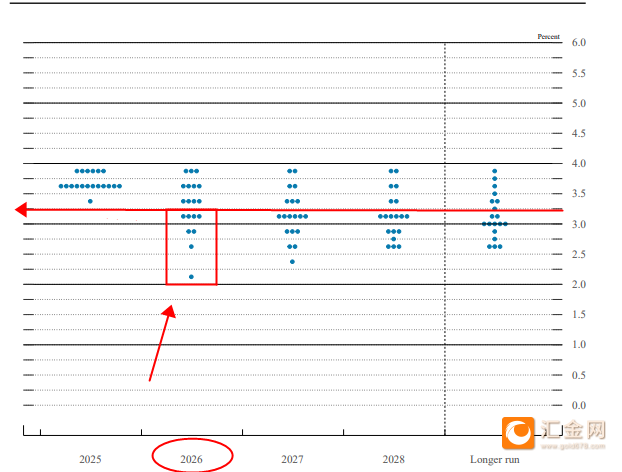This screenshot has width=622, height=472.
Task: Click the 3.0 y-axis value
Action: (579, 224)
